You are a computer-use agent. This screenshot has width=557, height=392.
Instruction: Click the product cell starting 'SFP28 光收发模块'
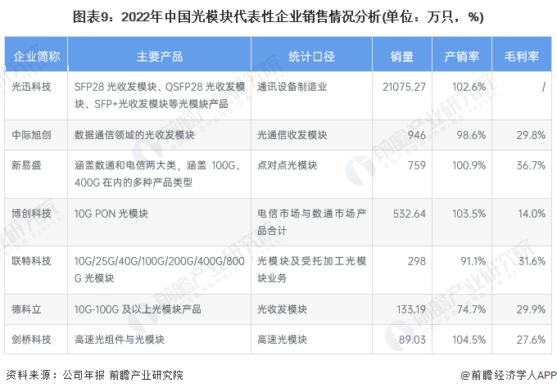[x=160, y=95]
